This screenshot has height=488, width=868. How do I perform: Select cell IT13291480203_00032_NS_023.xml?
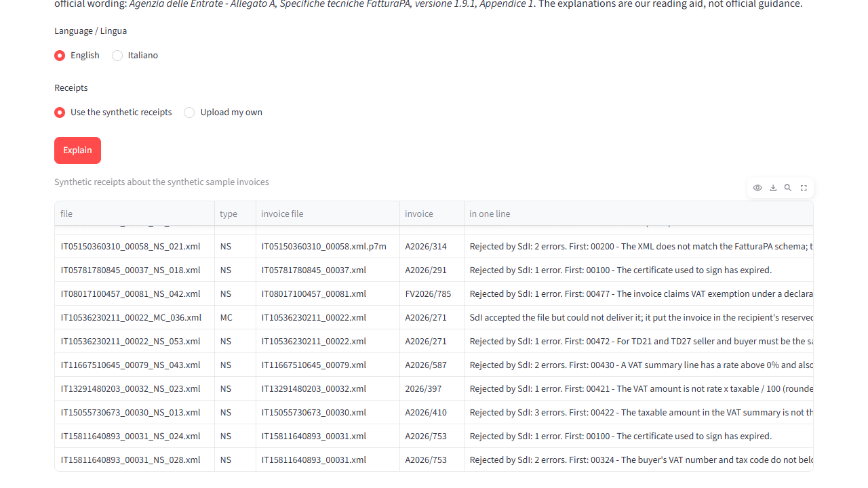point(134,389)
